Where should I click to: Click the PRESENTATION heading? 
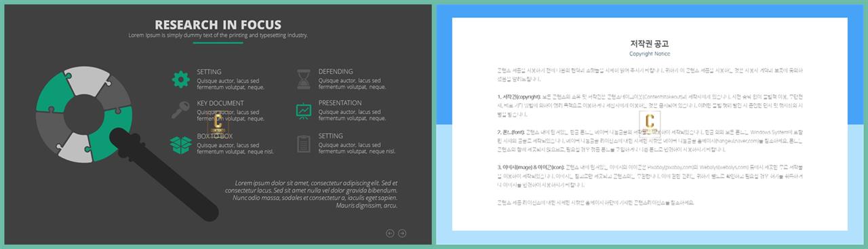[x=340, y=103]
